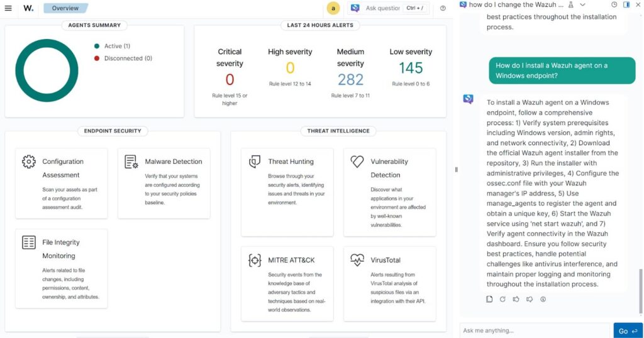Select the Overview breadcrumb tab
Image resolution: width=644 pixels, height=338 pixels.
(x=65, y=8)
